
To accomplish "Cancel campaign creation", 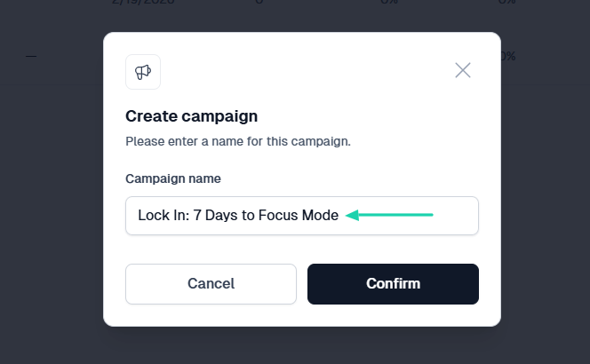I will coord(211,284).
